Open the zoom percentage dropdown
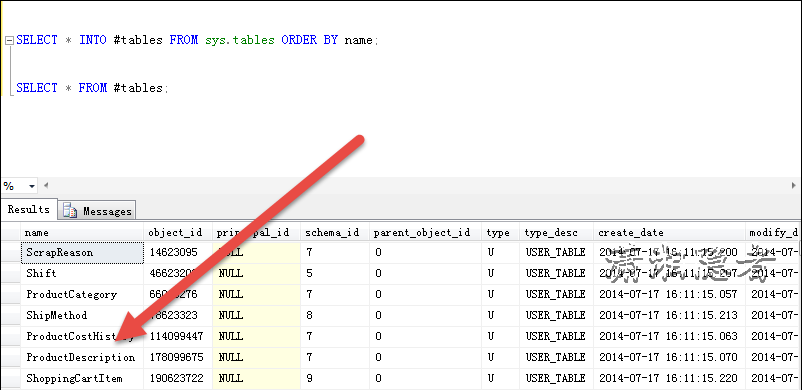Image resolution: width=802 pixels, height=390 pixels. 32,186
